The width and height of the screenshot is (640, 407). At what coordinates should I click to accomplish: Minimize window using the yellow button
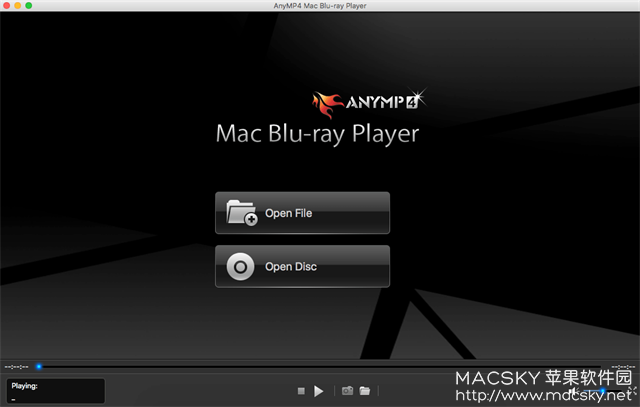18,5
